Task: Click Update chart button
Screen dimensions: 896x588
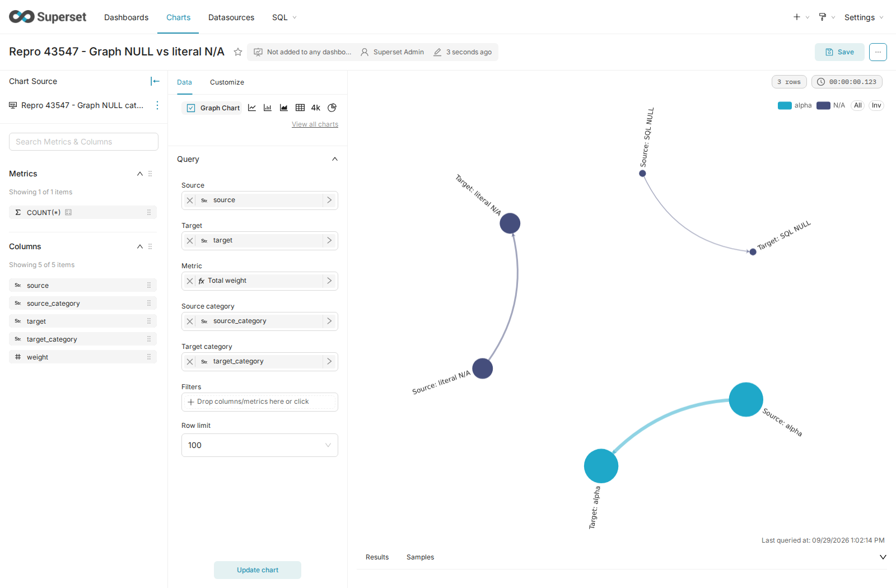Action: pos(258,570)
